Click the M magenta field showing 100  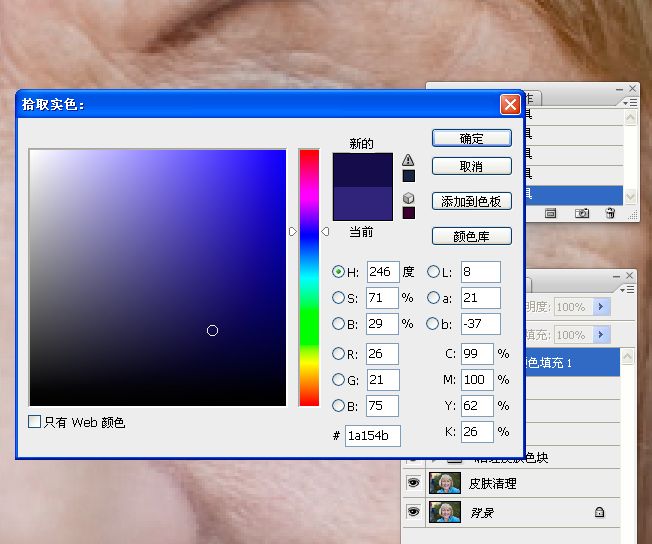click(x=477, y=379)
